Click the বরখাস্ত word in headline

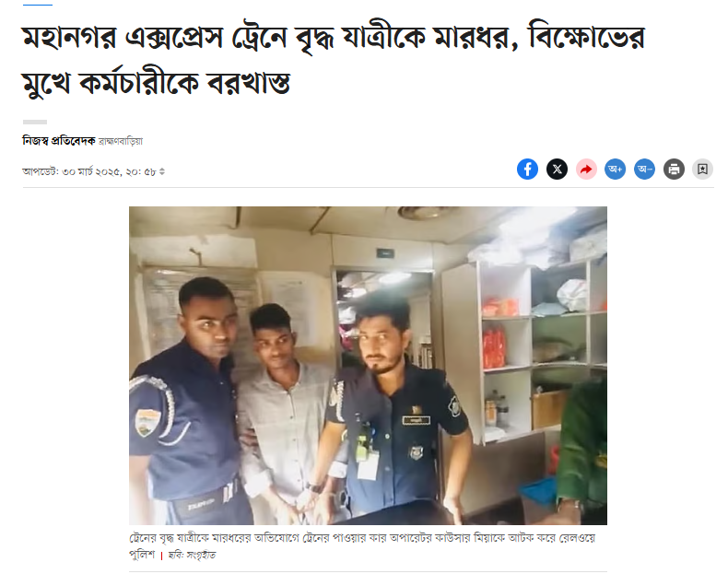point(249,84)
